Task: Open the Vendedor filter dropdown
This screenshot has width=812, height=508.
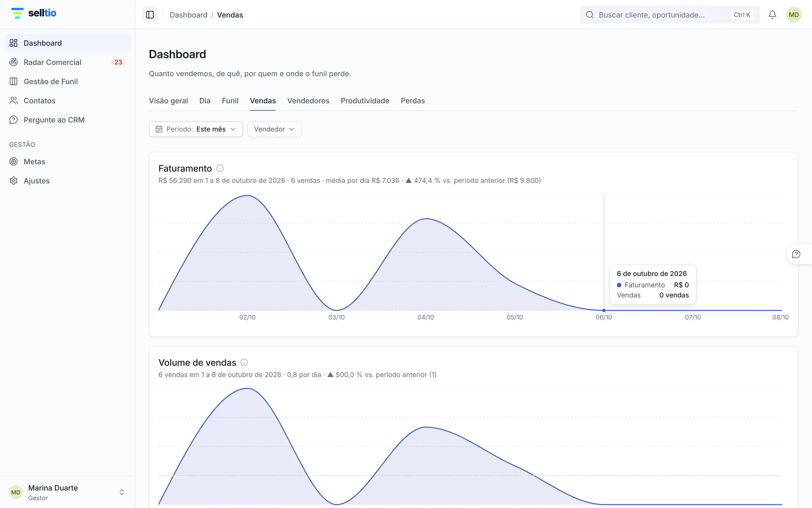Action: coord(274,129)
